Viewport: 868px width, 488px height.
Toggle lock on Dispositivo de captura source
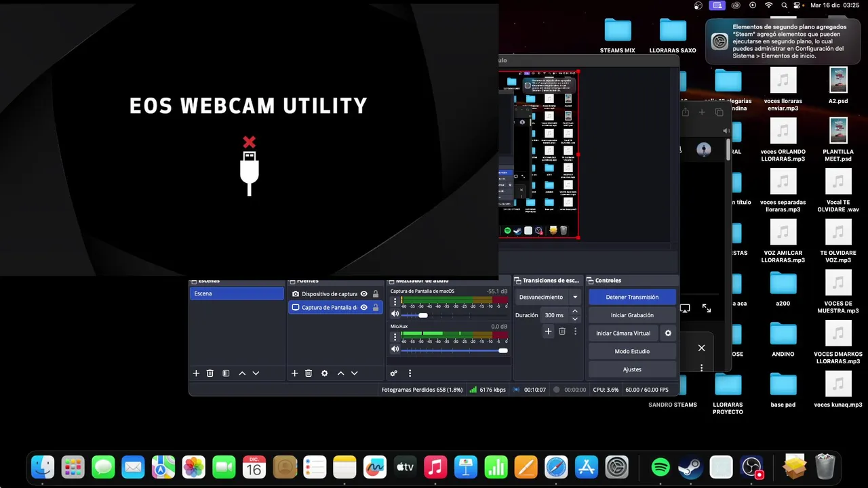pos(376,294)
